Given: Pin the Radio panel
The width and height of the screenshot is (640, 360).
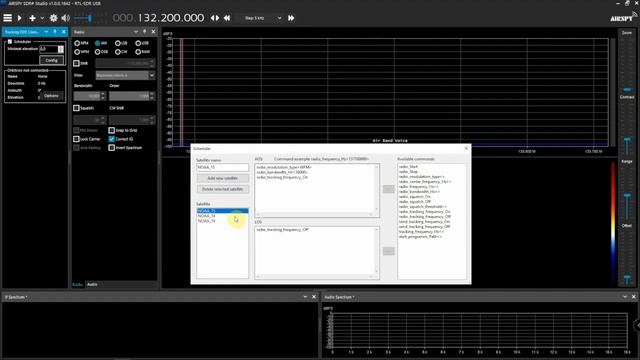Looking at the screenshot, I should coord(144,32).
